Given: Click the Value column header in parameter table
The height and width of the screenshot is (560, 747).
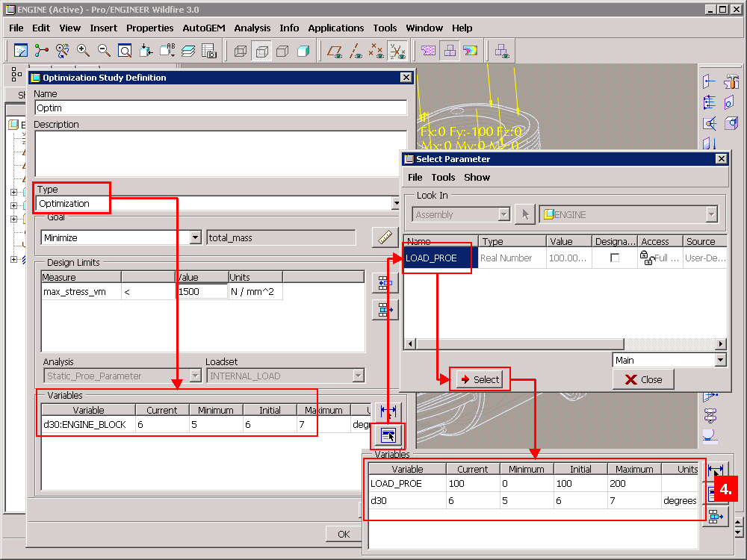Looking at the screenshot, I should point(568,241).
